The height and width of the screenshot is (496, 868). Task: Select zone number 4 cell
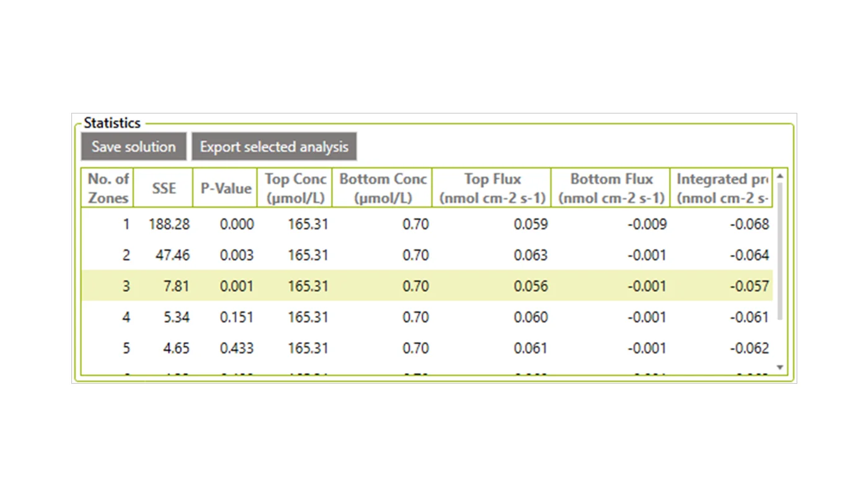click(x=126, y=317)
